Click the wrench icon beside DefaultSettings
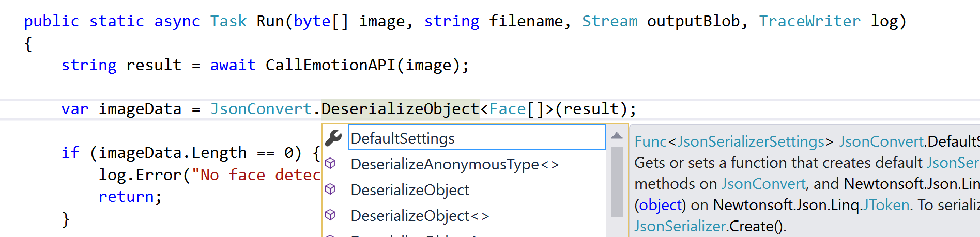The image size is (980, 237). coord(333,138)
